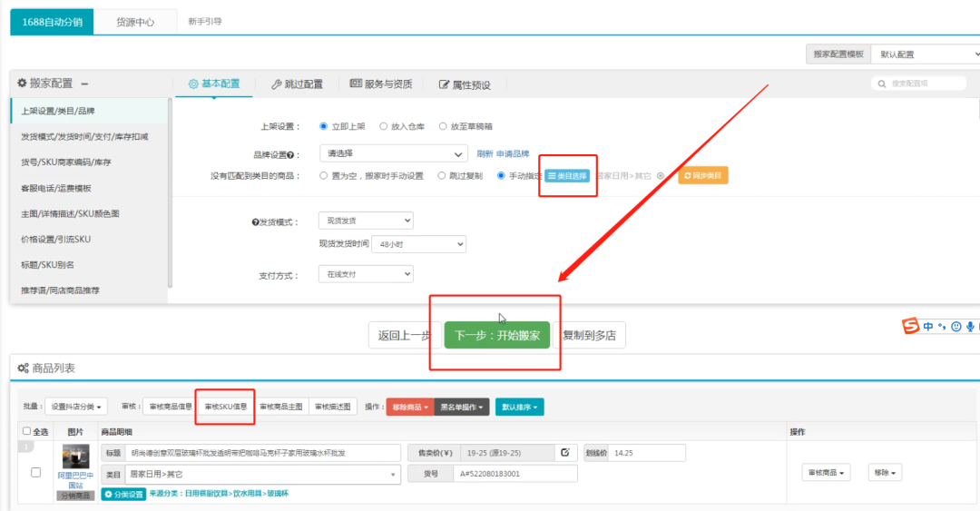Check the first product row checkbox
The image size is (980, 511).
35,472
